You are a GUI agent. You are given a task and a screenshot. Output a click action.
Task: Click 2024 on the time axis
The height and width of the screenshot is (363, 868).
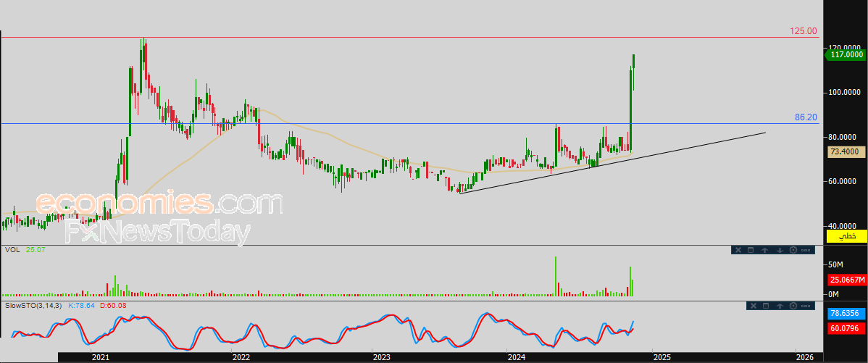pos(516,357)
